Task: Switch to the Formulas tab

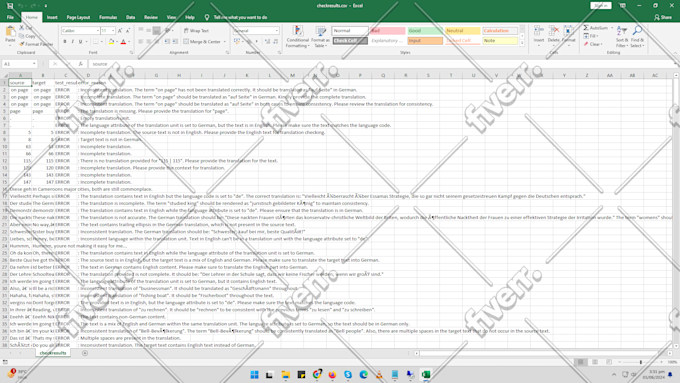Action: [108, 17]
